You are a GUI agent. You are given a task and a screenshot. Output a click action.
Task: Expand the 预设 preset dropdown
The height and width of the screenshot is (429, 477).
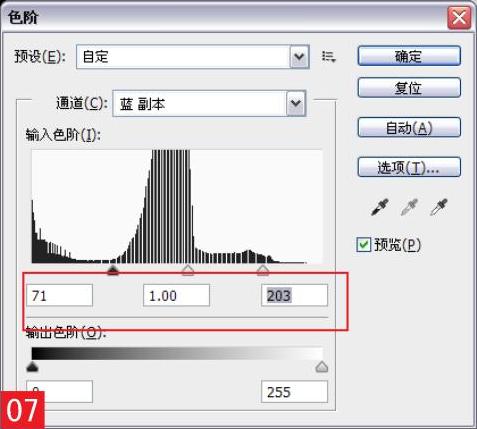(x=299, y=57)
